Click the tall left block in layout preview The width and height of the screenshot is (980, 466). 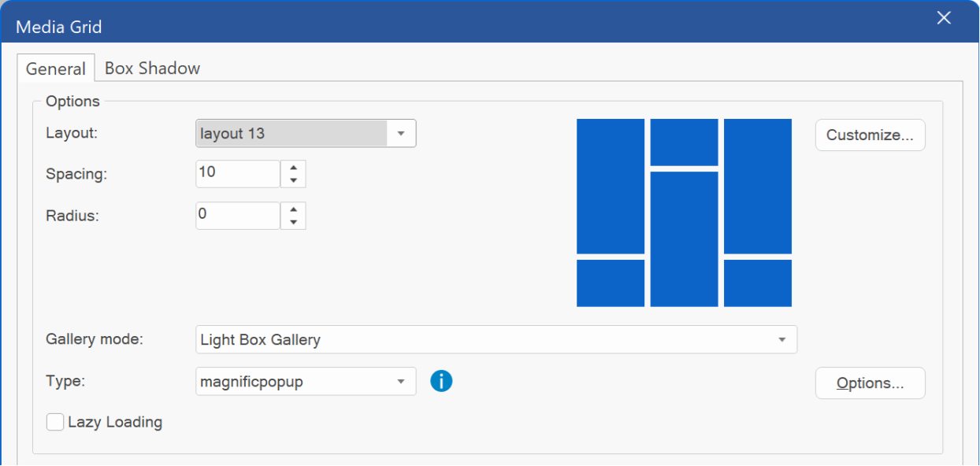pyautogui.click(x=611, y=186)
